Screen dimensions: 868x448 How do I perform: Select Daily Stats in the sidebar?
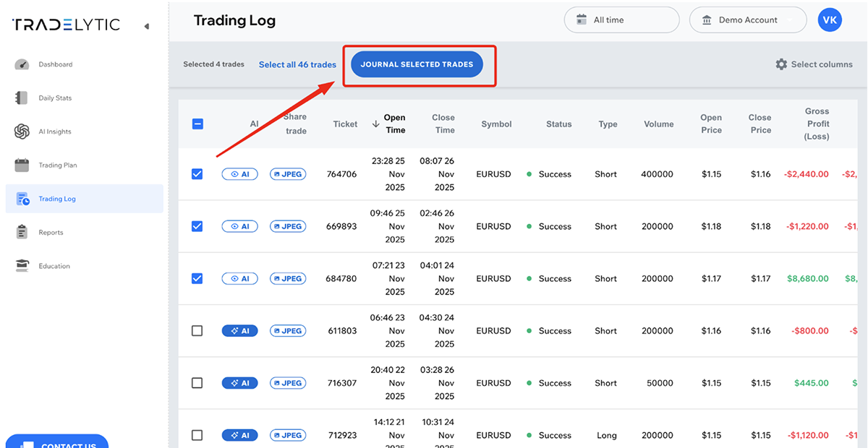click(x=54, y=98)
